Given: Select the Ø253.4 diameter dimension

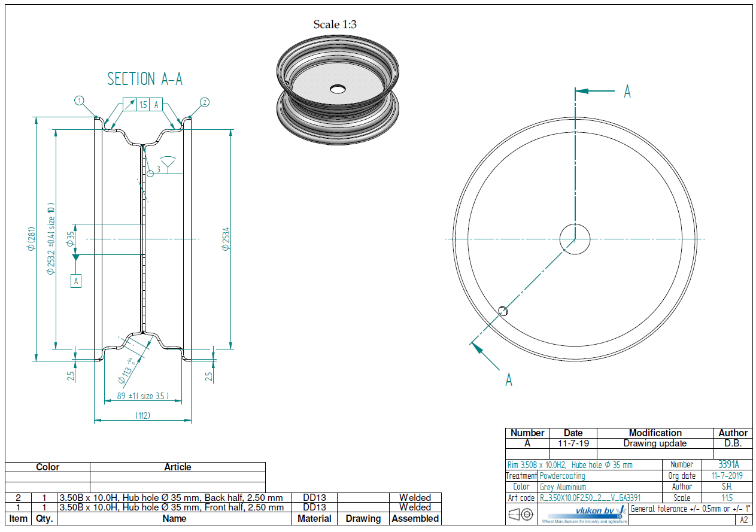Looking at the screenshot, I should [226, 238].
